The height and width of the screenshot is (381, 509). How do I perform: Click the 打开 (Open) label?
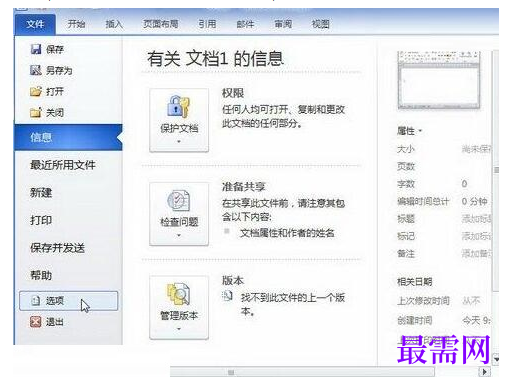pos(55,91)
